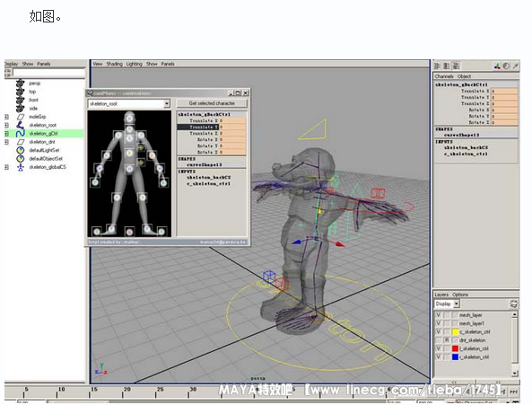Screen dimensions: 532x405
Task: Click blue color swatch of r_skeleton_ctrl layer
Action: pyautogui.click(x=456, y=357)
